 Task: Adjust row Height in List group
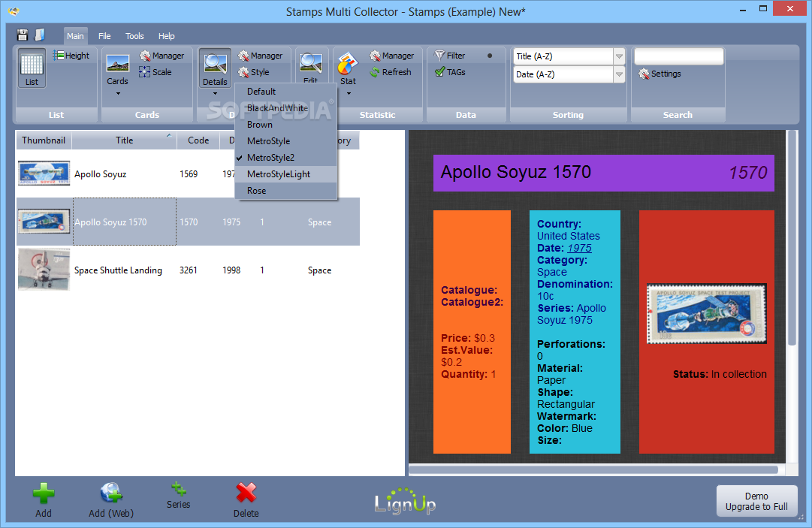71,56
